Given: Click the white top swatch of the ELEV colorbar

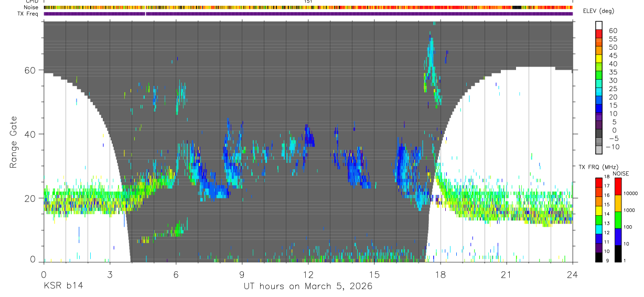Looking at the screenshot, I should coord(599,25).
